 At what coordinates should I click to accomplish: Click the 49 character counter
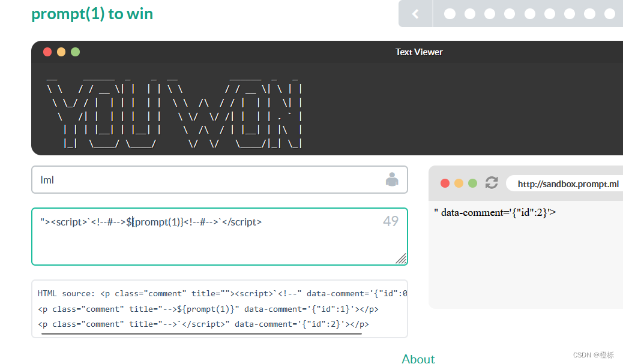point(391,221)
